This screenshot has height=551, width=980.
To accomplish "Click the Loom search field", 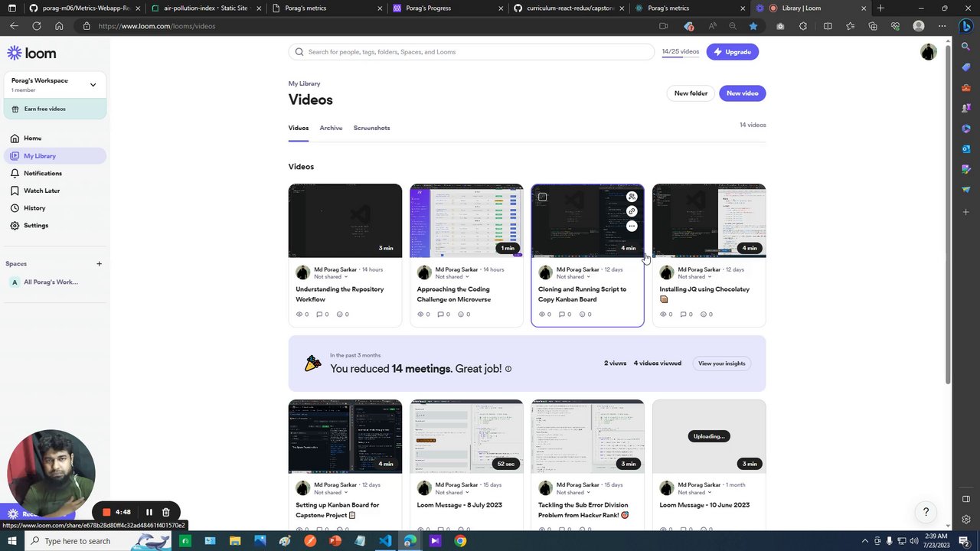I will coord(472,52).
